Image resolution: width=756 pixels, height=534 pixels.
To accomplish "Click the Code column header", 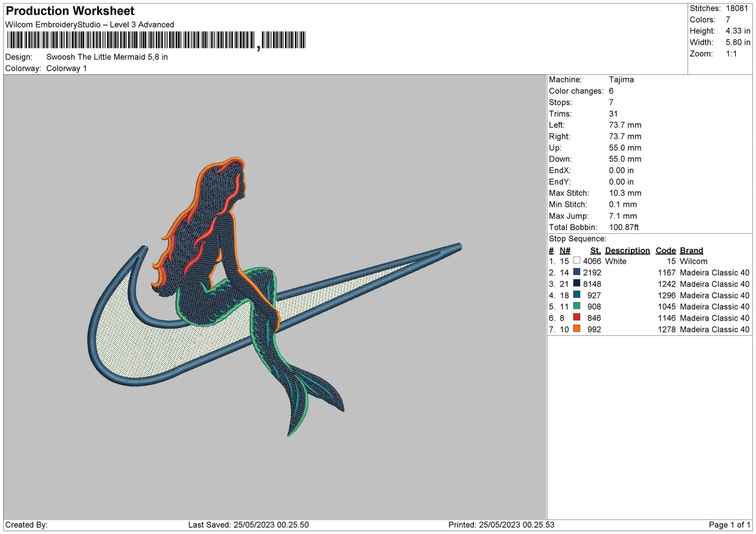I will tap(665, 251).
